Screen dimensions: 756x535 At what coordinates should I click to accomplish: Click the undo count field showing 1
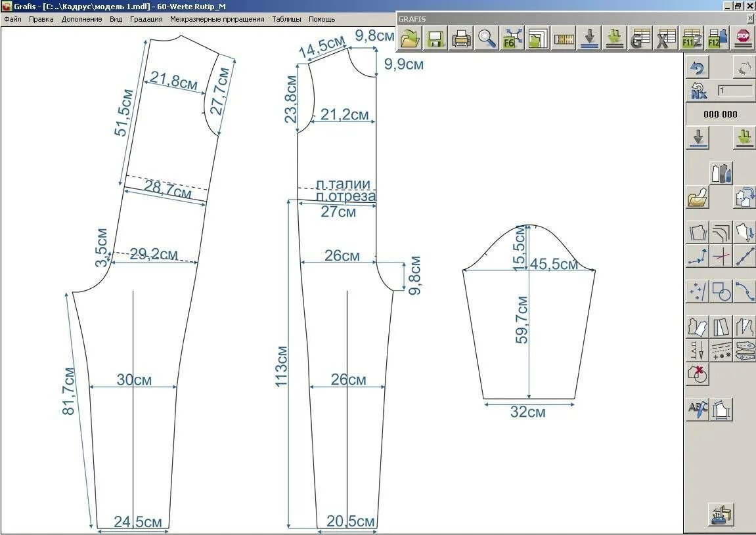[735, 91]
